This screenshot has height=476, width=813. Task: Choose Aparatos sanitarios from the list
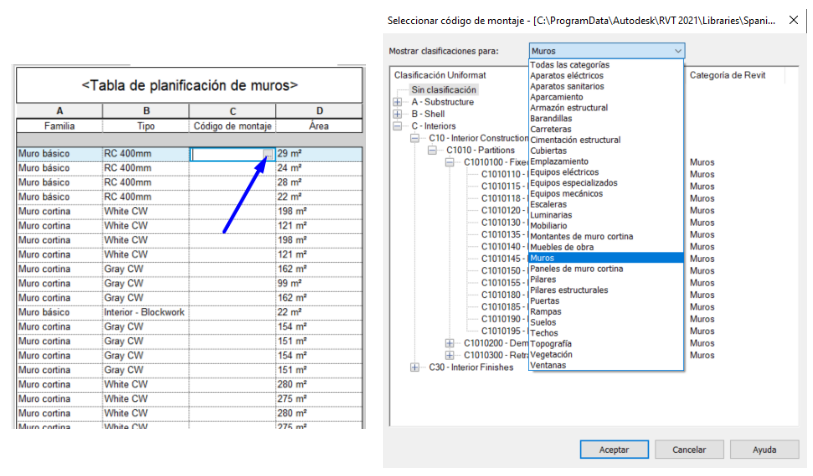pos(606,87)
